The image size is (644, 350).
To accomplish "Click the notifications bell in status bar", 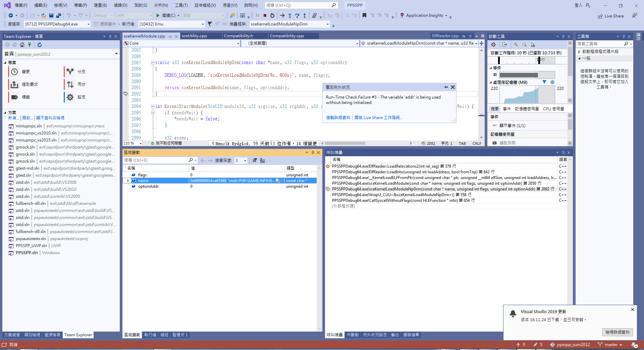I will tap(634, 345).
